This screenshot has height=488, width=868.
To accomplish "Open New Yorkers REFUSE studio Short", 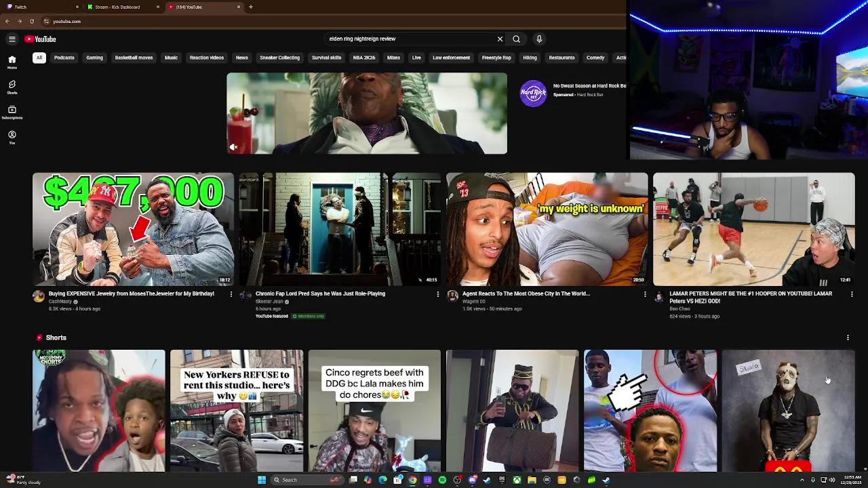I will click(237, 411).
